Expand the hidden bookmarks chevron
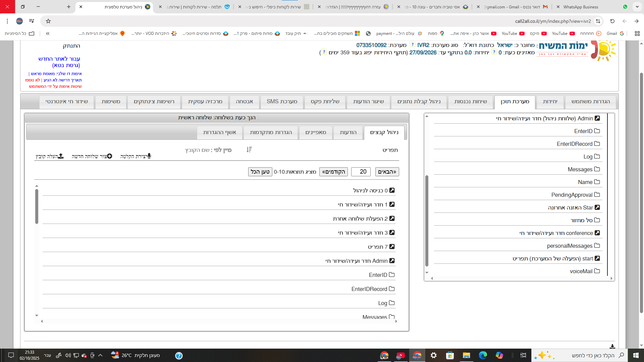 click(48, 34)
